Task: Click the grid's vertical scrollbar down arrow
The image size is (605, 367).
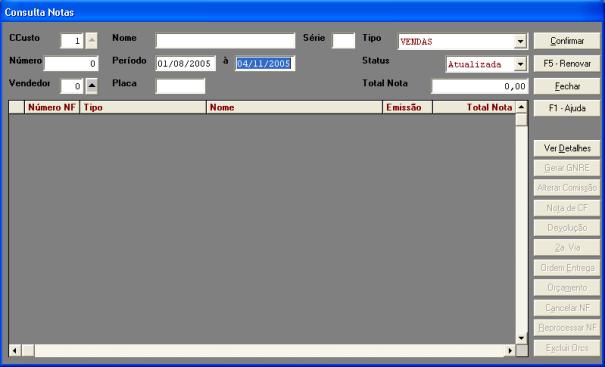Action: [522, 338]
